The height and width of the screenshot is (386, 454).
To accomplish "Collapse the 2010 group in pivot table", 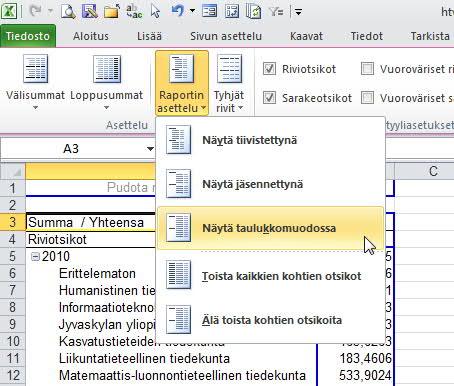I will (35, 256).
